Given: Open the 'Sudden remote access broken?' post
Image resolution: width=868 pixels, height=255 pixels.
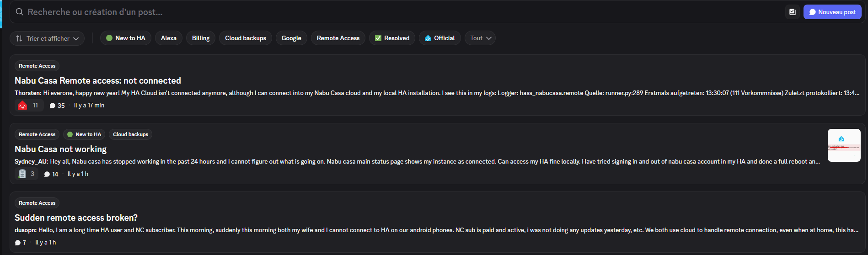Looking at the screenshot, I should pyautogui.click(x=76, y=218).
